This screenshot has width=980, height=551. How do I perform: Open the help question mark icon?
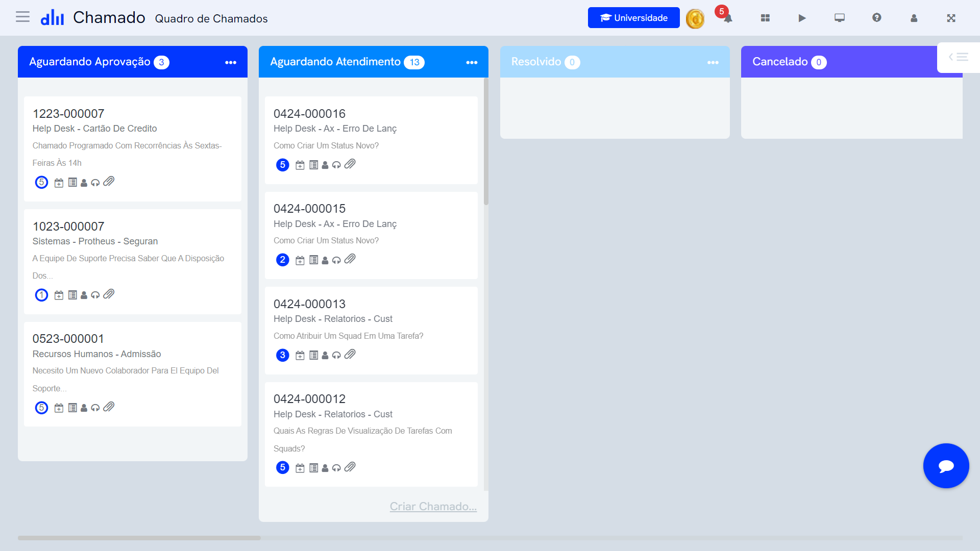coord(876,18)
